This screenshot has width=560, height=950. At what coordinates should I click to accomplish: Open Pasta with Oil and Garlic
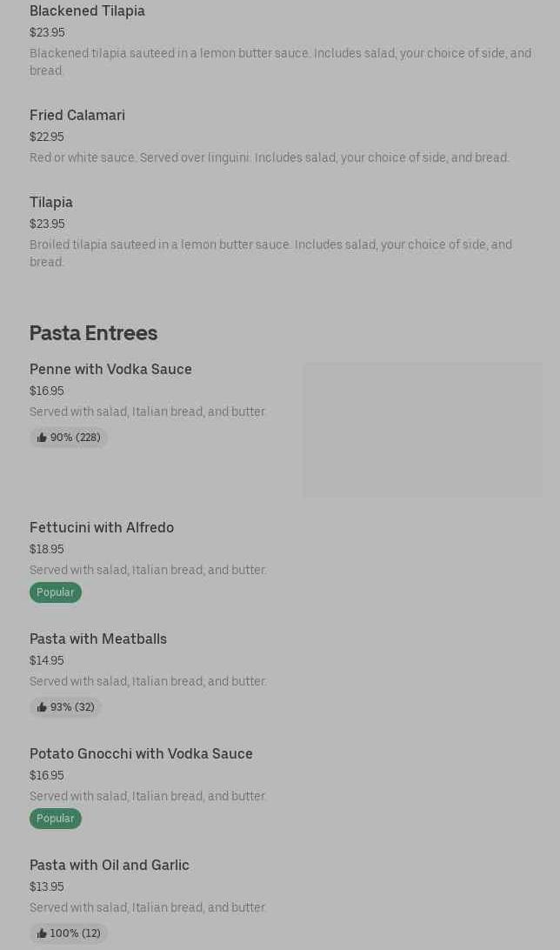[110, 865]
